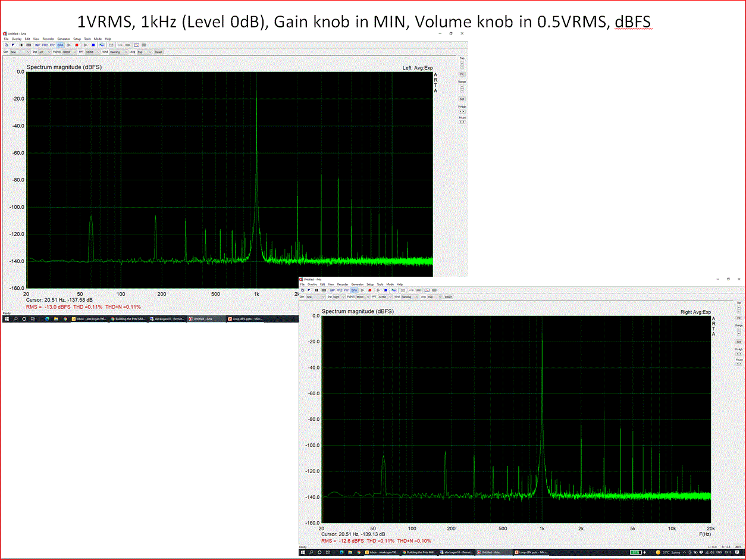Click Reset button in upper-left Arta toolbar
The width and height of the screenshot is (746, 560).
pos(158,52)
